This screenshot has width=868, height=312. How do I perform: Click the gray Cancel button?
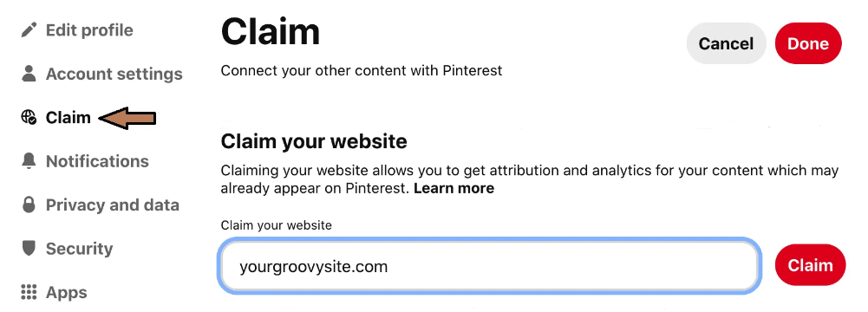726,43
